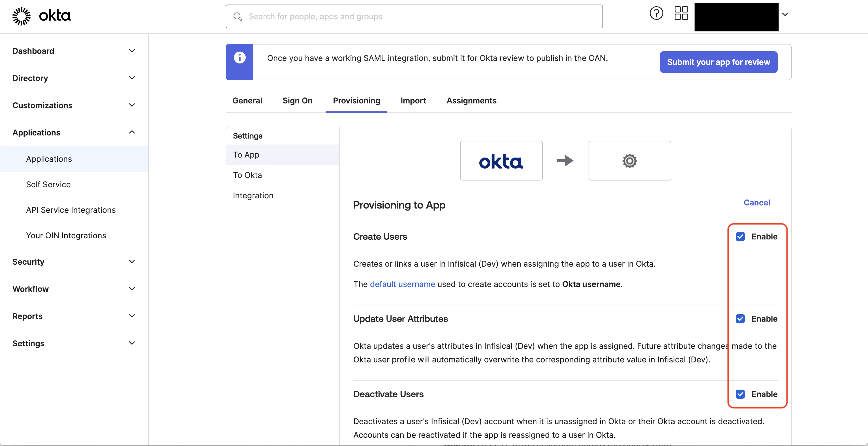
Task: Expand the Directory sidebar section
Action: [74, 78]
